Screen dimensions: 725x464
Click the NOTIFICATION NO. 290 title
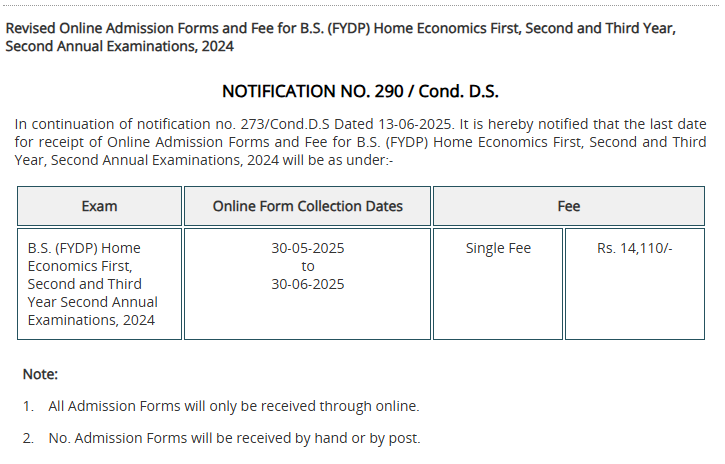click(x=360, y=92)
